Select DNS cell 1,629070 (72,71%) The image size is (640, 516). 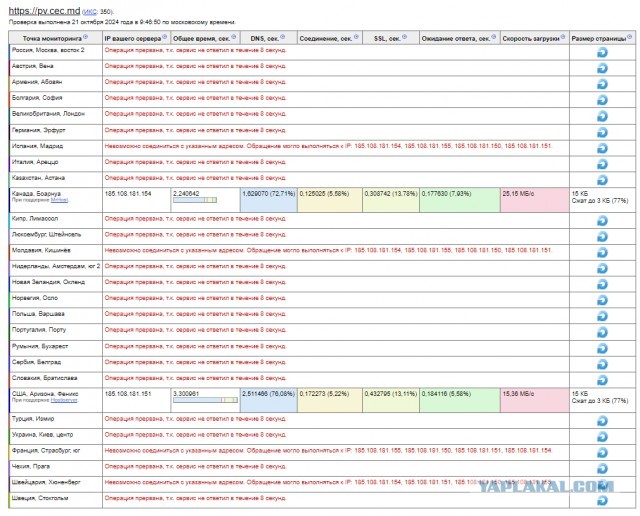[269, 200]
